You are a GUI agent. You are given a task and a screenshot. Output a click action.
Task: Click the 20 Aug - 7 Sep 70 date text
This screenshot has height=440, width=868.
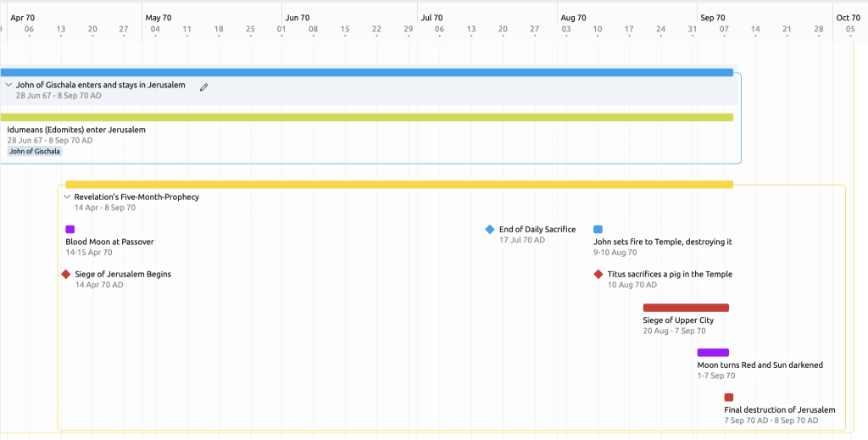tap(674, 331)
